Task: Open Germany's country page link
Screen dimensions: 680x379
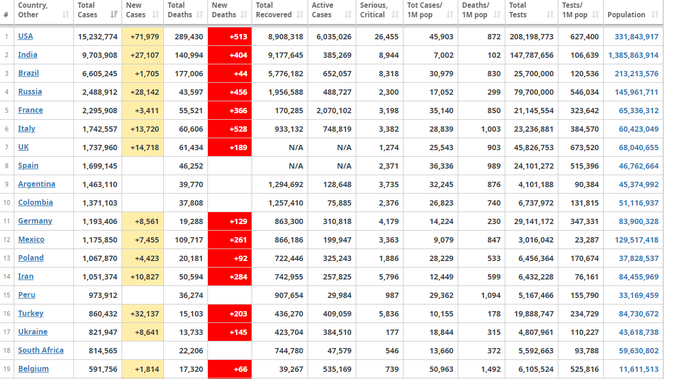Action: tap(35, 221)
